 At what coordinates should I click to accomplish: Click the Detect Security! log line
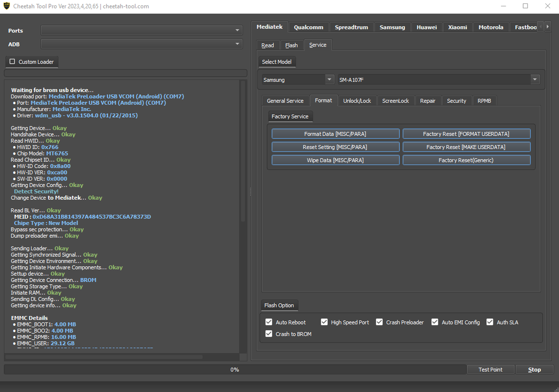(x=36, y=192)
